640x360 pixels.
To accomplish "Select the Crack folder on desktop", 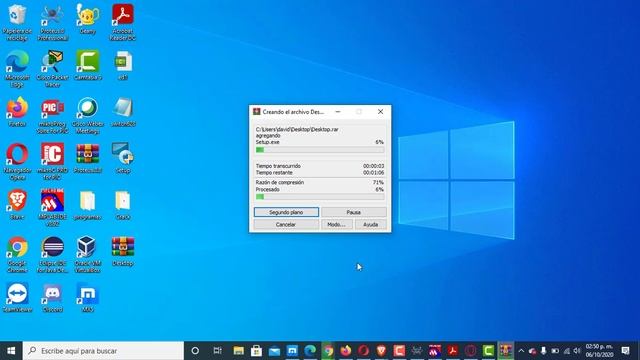I will point(122,205).
